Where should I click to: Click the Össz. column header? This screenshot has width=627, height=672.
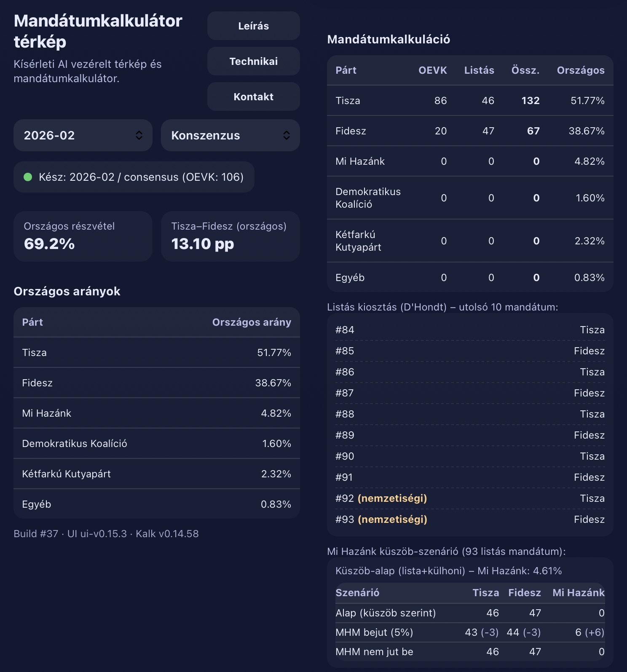tap(525, 70)
